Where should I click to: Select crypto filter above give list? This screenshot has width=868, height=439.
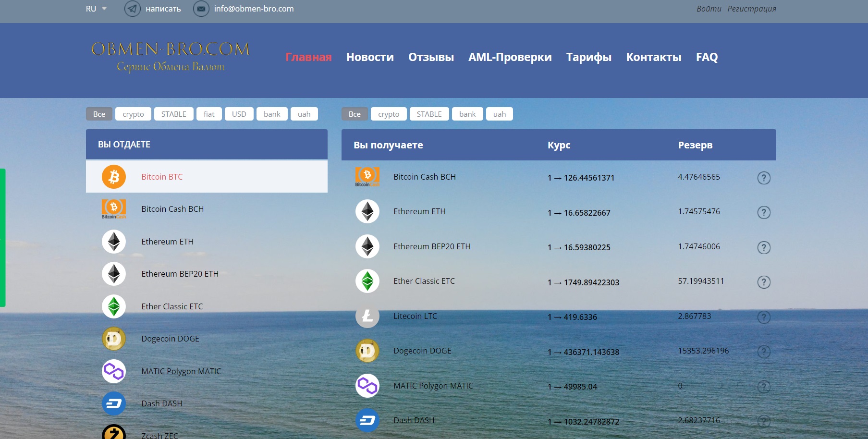click(133, 114)
